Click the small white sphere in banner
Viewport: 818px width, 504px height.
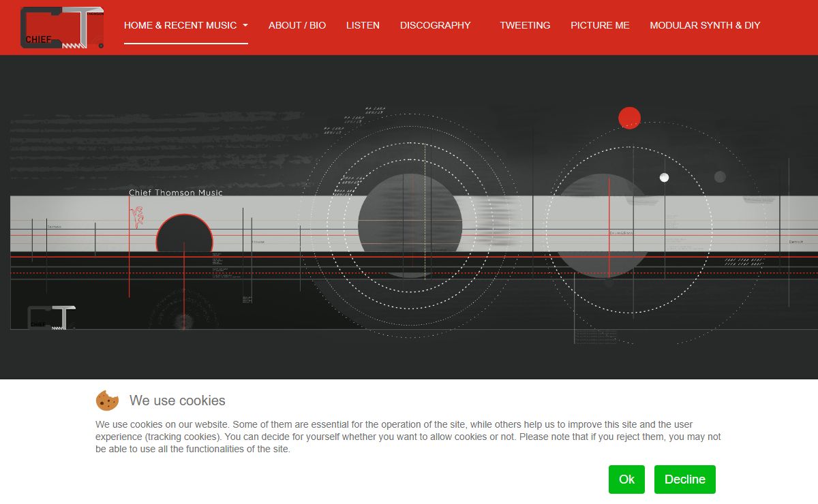click(664, 178)
